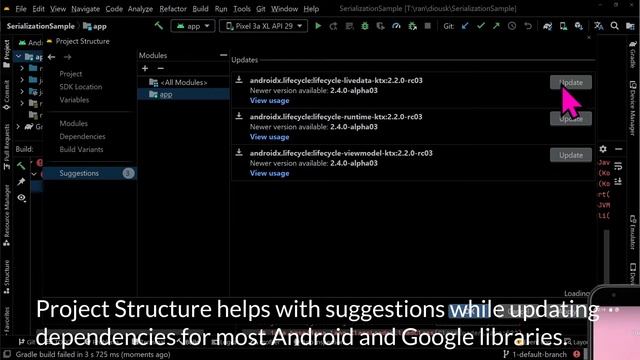Click the Stop button in toolbar
This screenshot has height=360, width=640.
(x=427, y=26)
